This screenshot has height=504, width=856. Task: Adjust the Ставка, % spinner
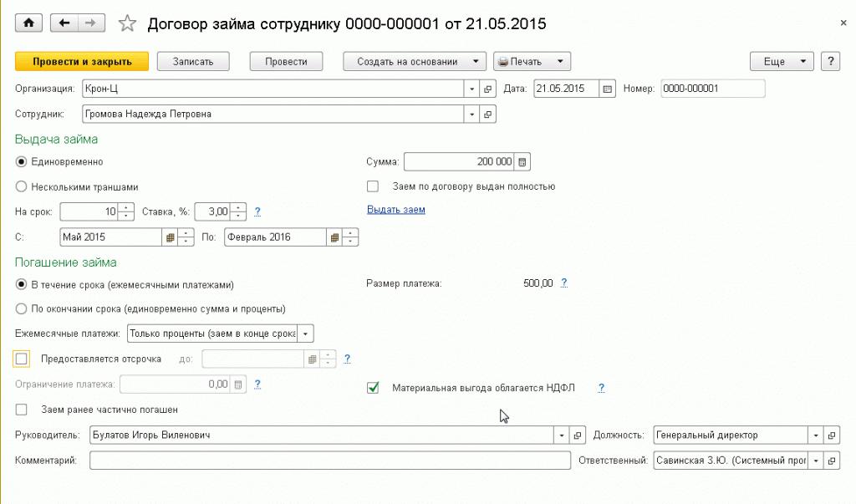coord(238,211)
